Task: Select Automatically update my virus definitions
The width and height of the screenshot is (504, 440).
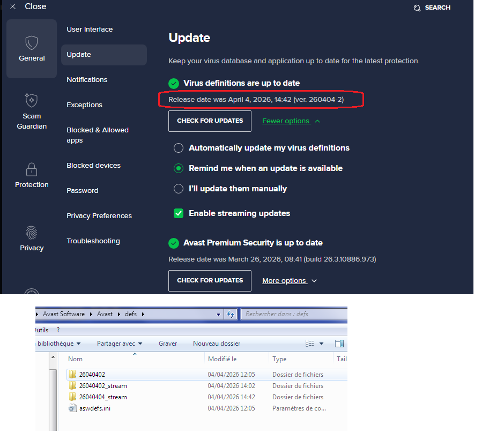Action: 179,148
